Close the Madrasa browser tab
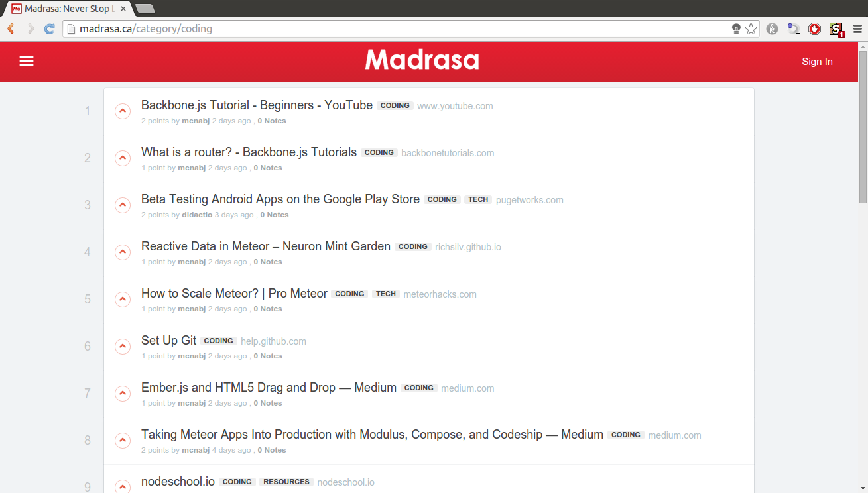The width and height of the screenshot is (868, 493). 123,9
